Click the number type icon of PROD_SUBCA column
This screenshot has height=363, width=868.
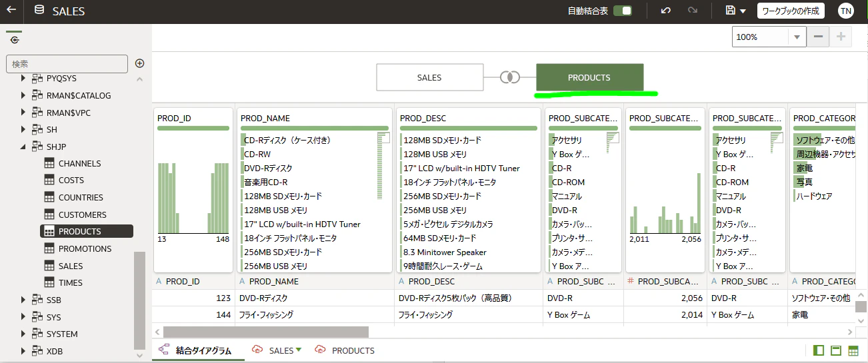[x=631, y=282]
